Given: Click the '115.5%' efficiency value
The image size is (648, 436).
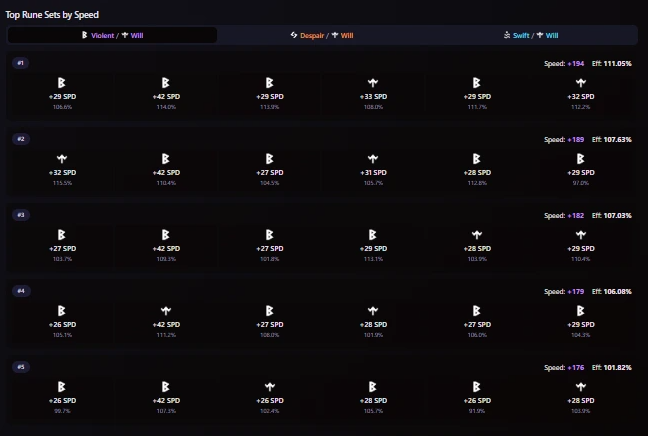Looking at the screenshot, I should pos(62,183).
